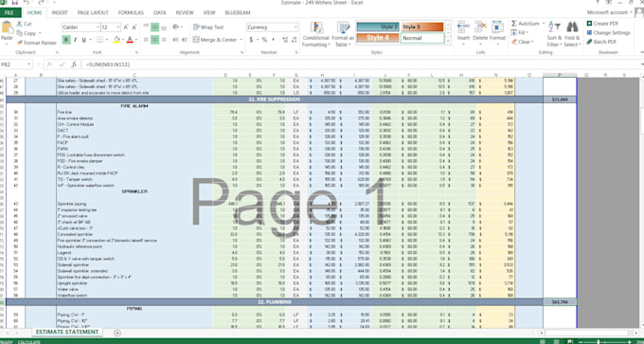Open the FILE tab

[x=10, y=12]
